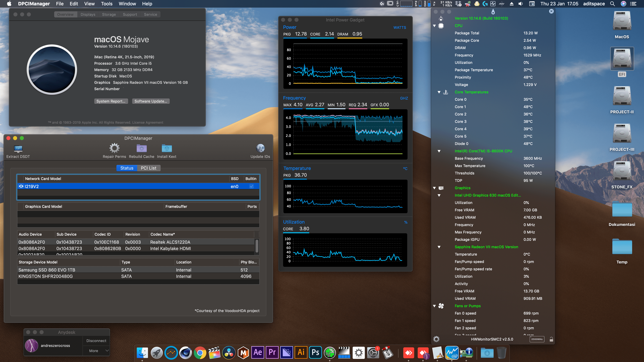644x362 pixels.
Task: Click Disconnect in the Anydesk window
Action: 96,341
